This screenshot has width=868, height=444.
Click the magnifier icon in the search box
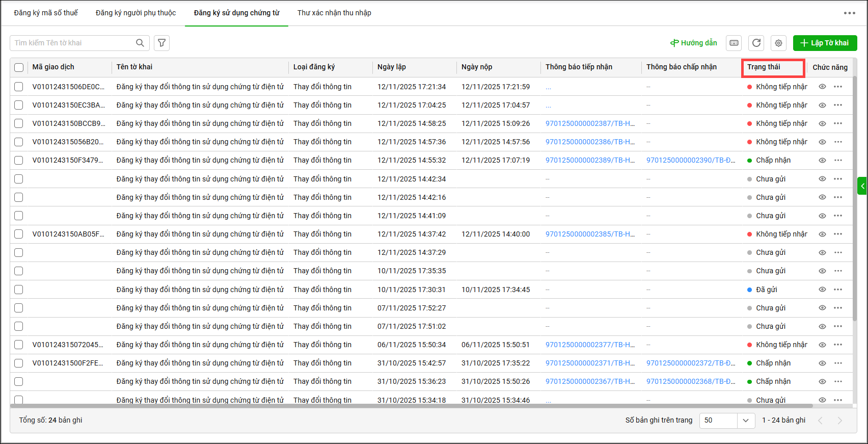(x=140, y=43)
